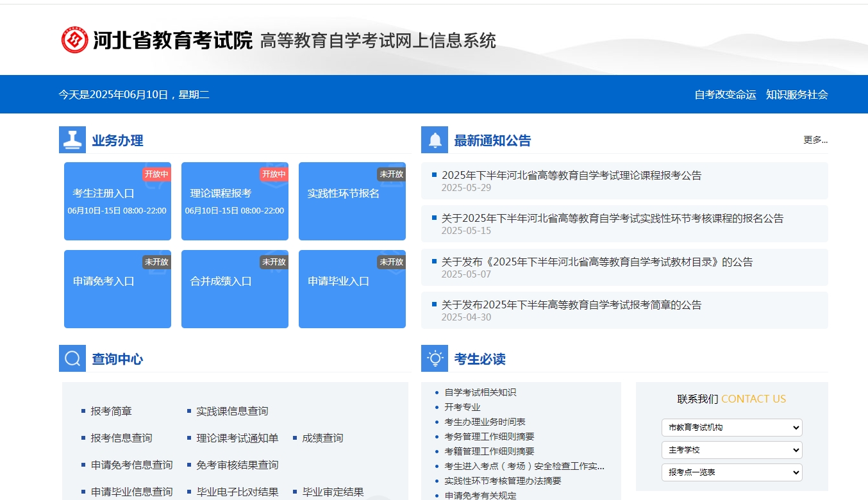The width and height of the screenshot is (868, 500).
Task: Click the 河北省教育考试院 logo emblem
Action: tap(74, 39)
